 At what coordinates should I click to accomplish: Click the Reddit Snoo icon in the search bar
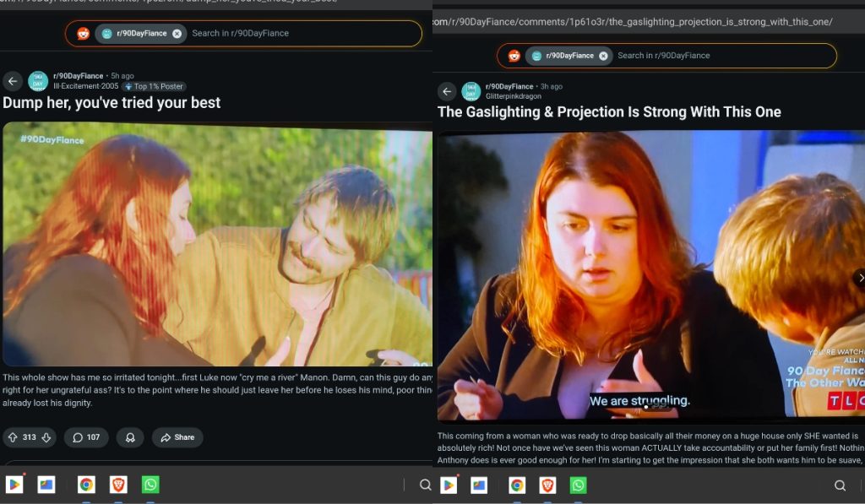pyautogui.click(x=81, y=32)
